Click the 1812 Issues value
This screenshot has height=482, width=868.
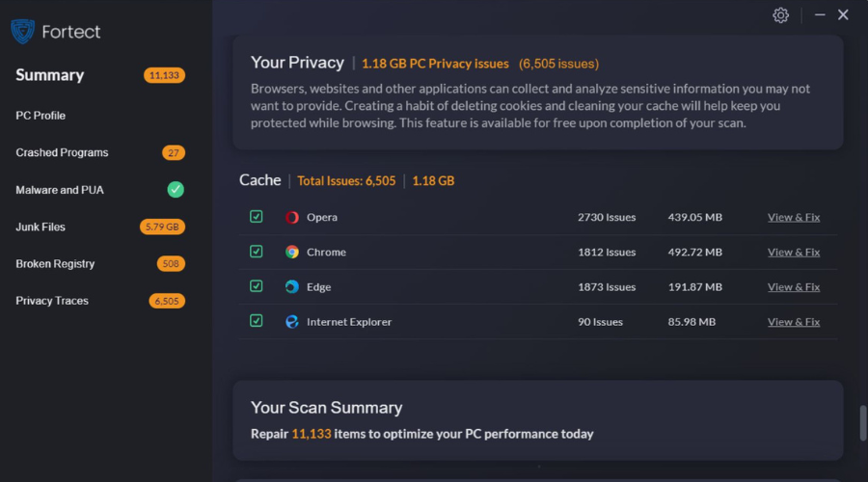pos(607,253)
